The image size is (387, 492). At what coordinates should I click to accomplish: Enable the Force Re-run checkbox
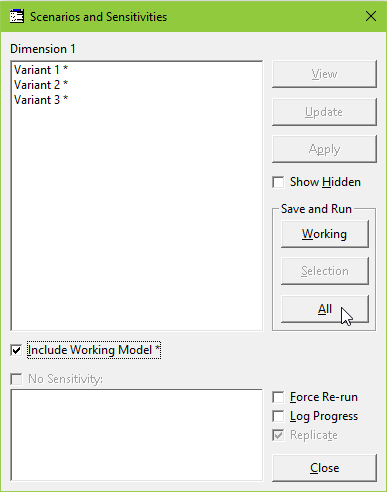click(278, 397)
